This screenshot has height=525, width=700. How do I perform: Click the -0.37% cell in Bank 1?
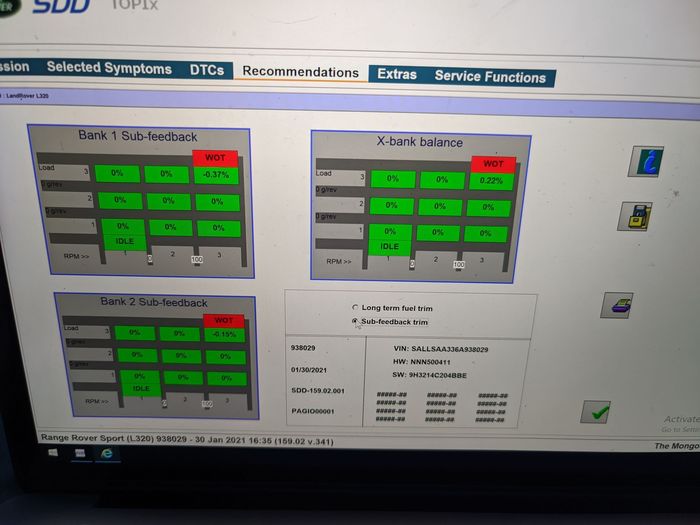click(216, 175)
